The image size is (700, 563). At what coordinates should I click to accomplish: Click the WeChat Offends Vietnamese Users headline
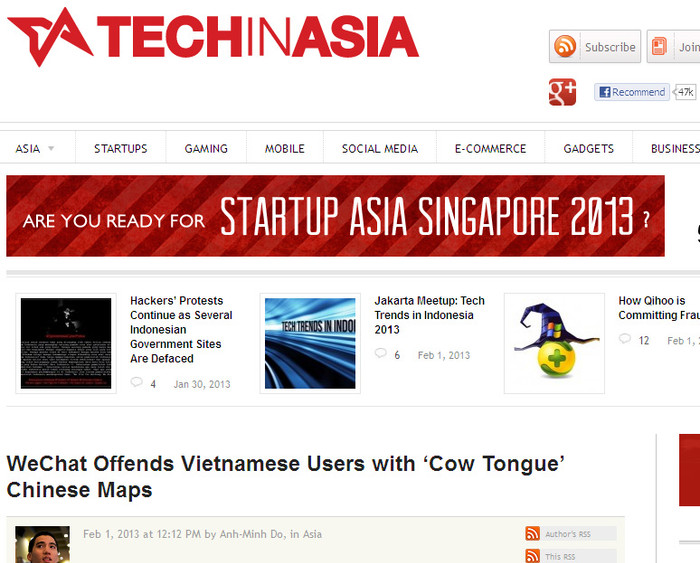pyautogui.click(x=286, y=476)
